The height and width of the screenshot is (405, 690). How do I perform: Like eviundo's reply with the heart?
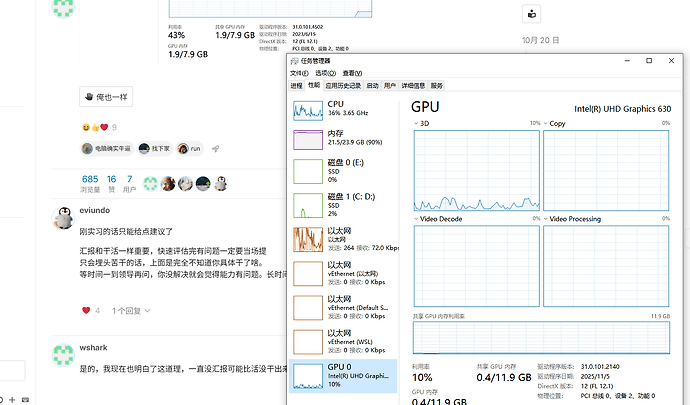[x=86, y=310]
